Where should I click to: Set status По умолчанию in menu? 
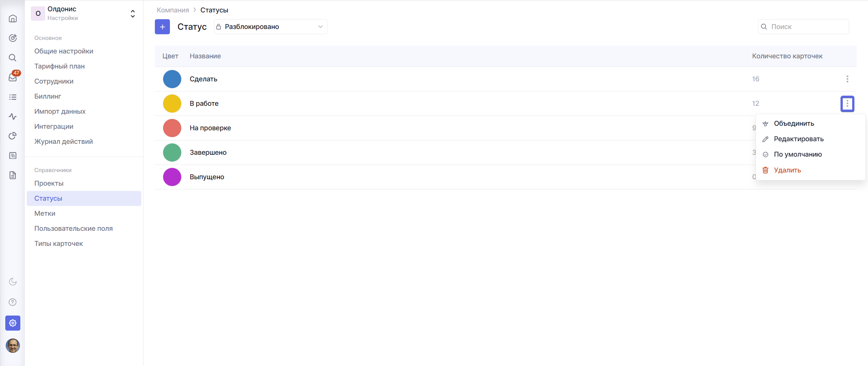(798, 154)
